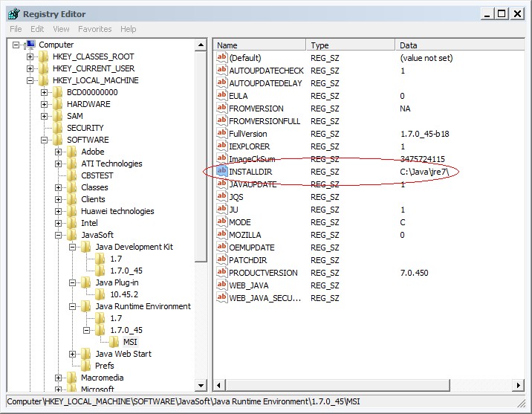Expand the ATI Technologies key
The width and height of the screenshot is (532, 414).
[x=59, y=164]
